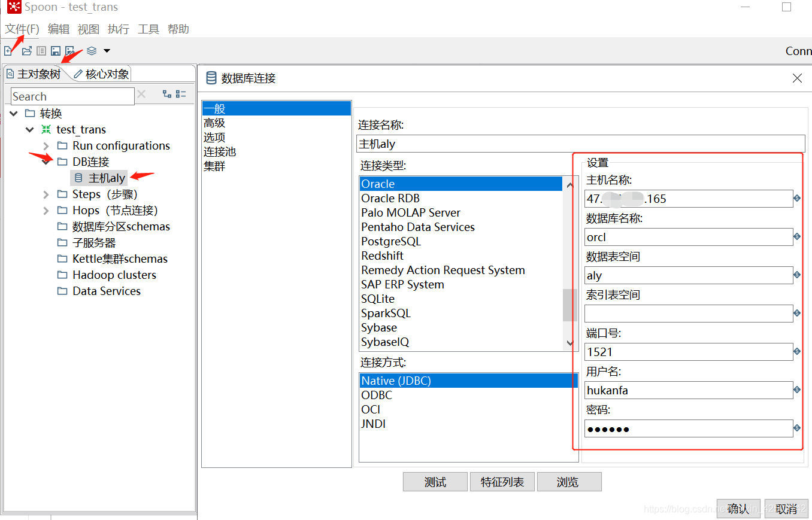Click the 连接名称 input field
Image resolution: width=812 pixels, height=520 pixels.
coord(581,144)
